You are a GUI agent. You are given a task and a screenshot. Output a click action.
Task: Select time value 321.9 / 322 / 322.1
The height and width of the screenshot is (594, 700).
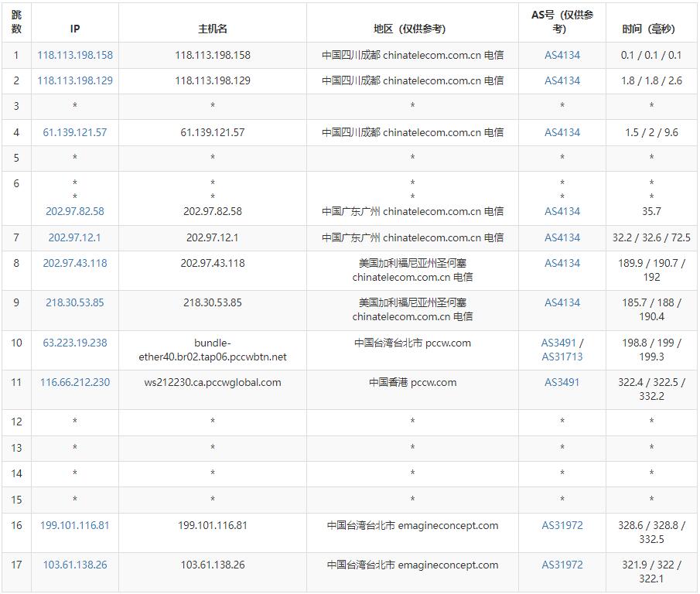click(x=651, y=572)
